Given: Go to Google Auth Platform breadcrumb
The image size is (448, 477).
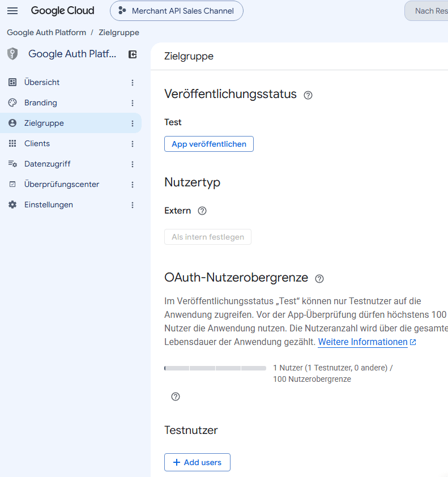Looking at the screenshot, I should click(46, 32).
